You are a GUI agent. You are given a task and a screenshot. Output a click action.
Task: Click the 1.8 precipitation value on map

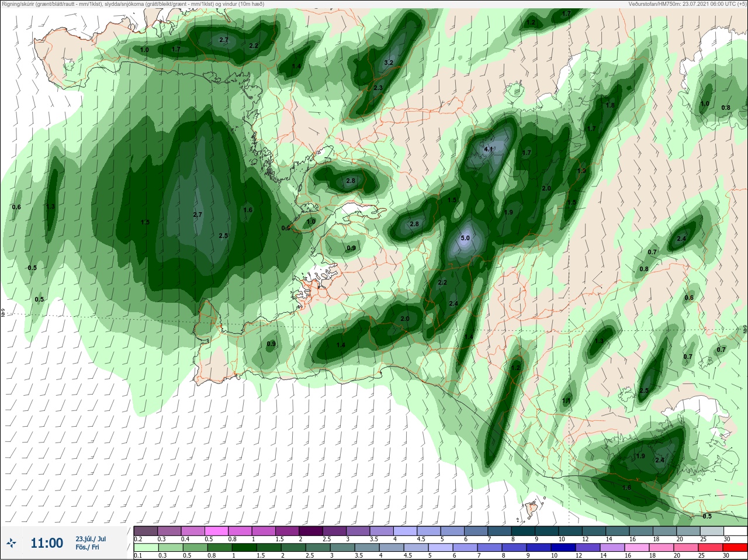(x=610, y=106)
